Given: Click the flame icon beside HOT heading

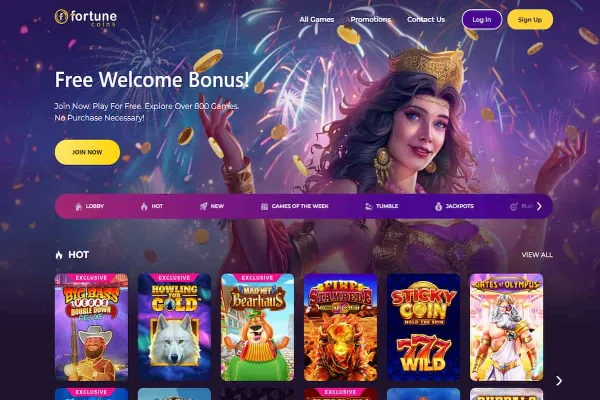Looking at the screenshot, I should click(59, 255).
